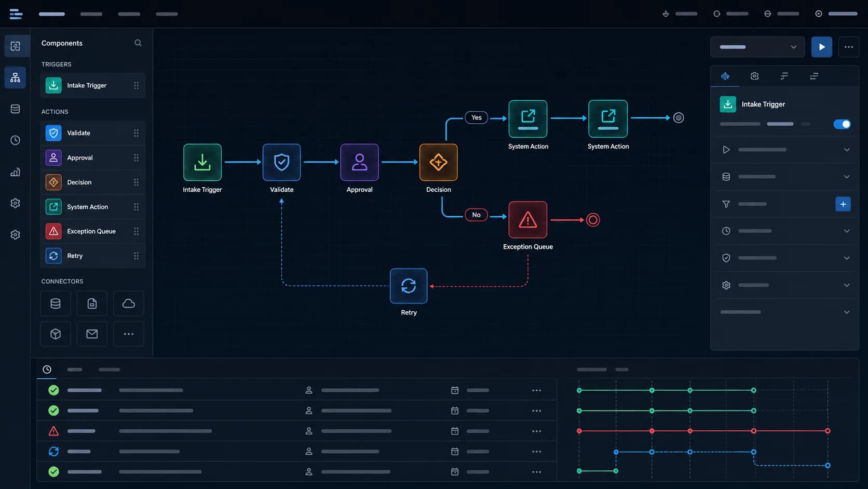Click the Exception Queue node on canvas

[527, 220]
